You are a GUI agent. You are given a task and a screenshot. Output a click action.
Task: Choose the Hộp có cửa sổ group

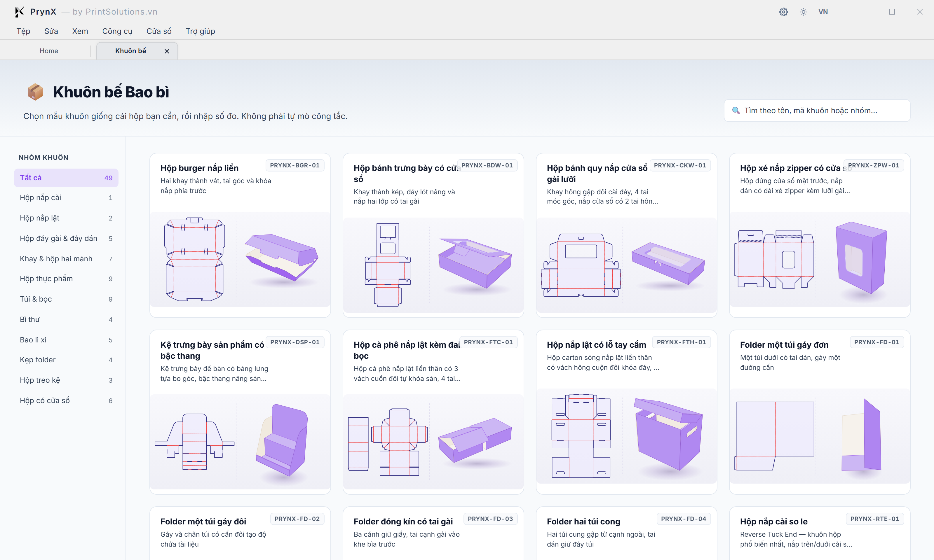pos(66,400)
